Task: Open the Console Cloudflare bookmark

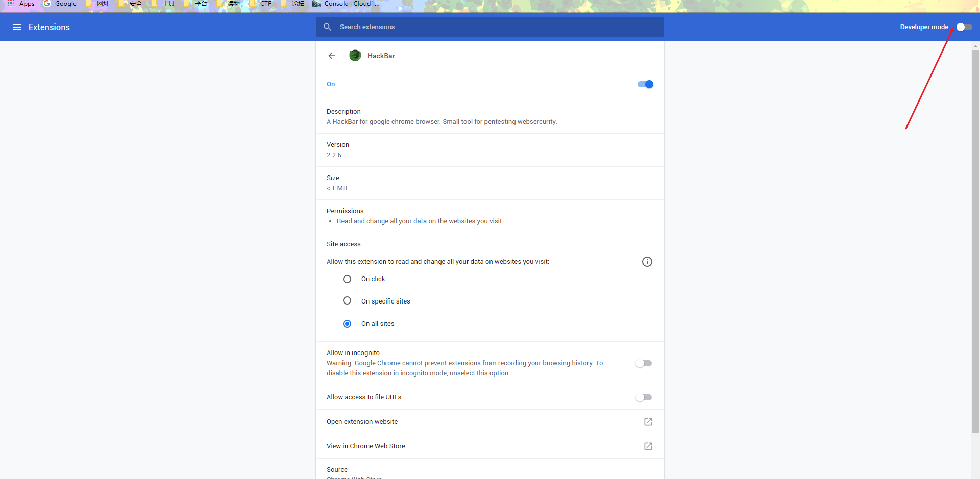Action: (x=346, y=4)
